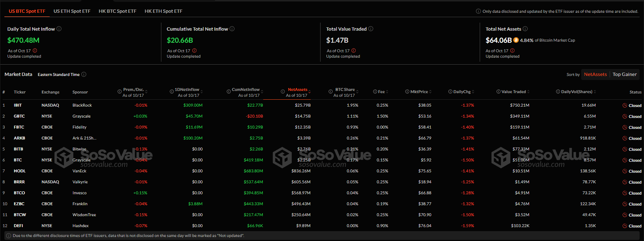Screen dimensions: 644x241
Task: Switch to HK BTC Spot ETF tab
Action: coord(118,11)
